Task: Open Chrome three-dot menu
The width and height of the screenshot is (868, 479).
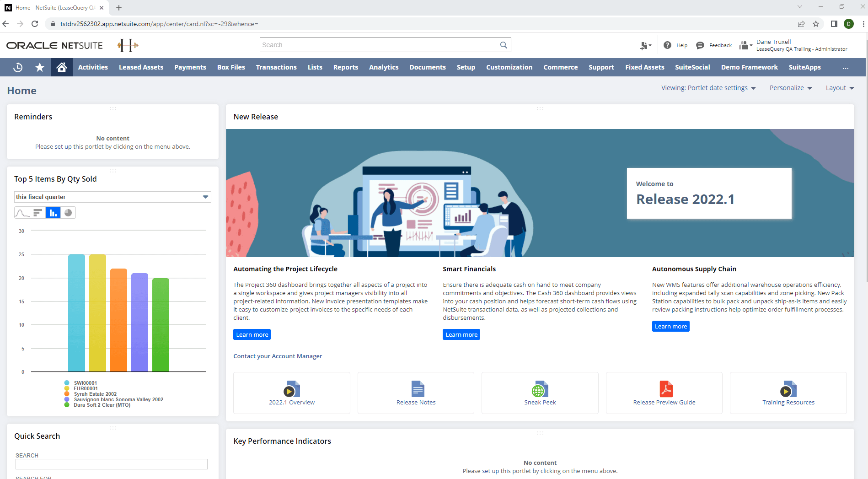Action: point(863,24)
